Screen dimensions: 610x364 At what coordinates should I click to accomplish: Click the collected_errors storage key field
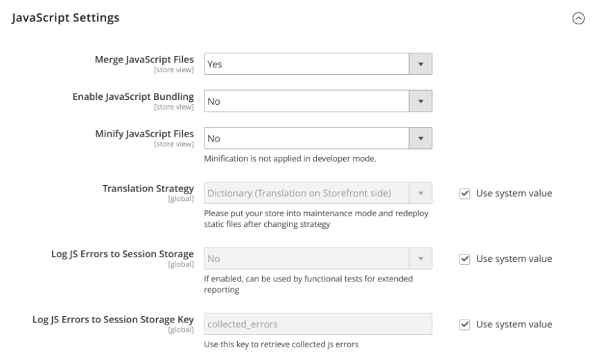pyautogui.click(x=318, y=324)
